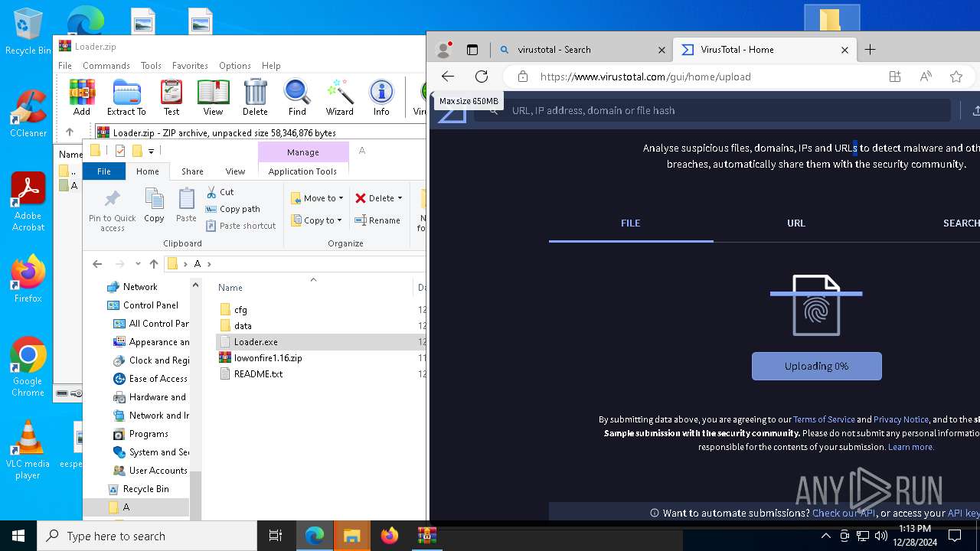
Task: Open the Recycle Bin desktop icon
Action: click(28, 32)
